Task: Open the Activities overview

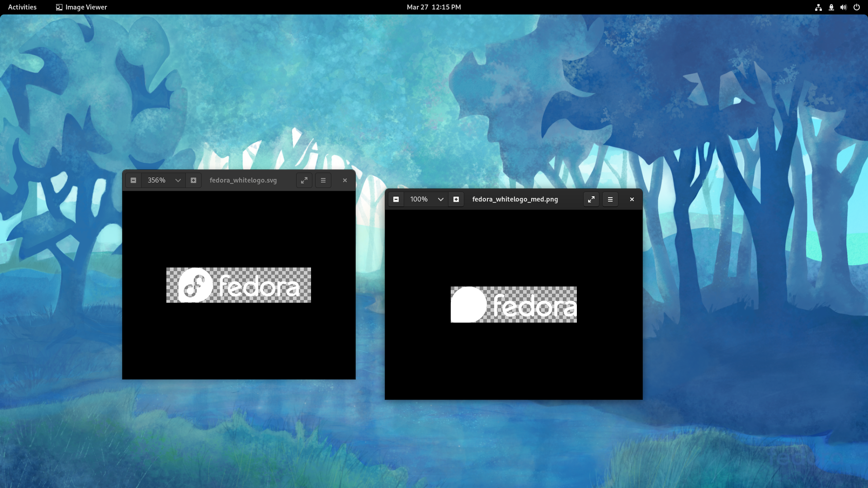Action: pos(22,7)
